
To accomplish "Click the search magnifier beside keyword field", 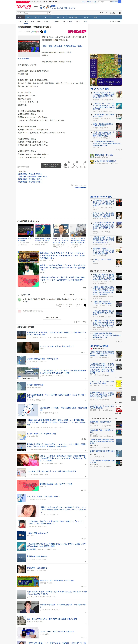I will pos(49,13).
